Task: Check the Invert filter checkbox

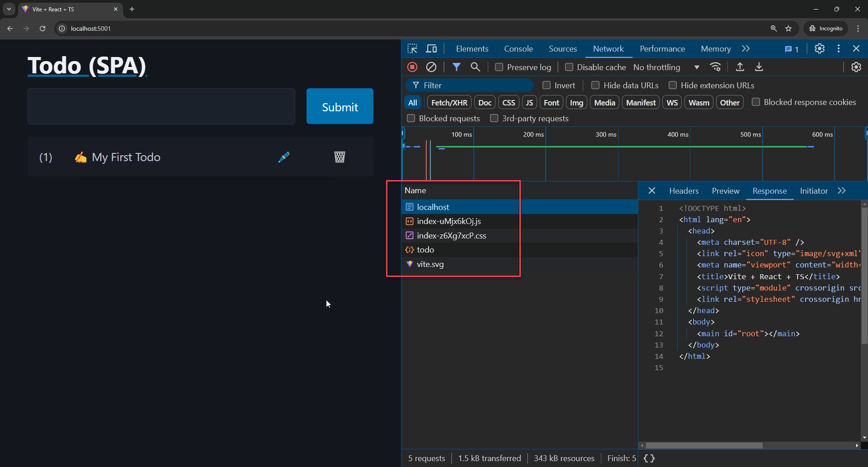Action: pyautogui.click(x=547, y=85)
